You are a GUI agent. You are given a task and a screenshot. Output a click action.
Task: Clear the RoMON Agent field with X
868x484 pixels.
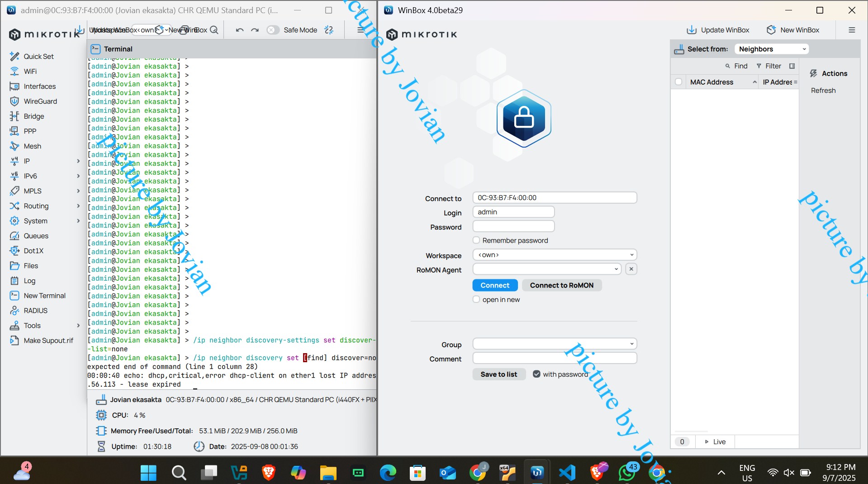pos(631,269)
